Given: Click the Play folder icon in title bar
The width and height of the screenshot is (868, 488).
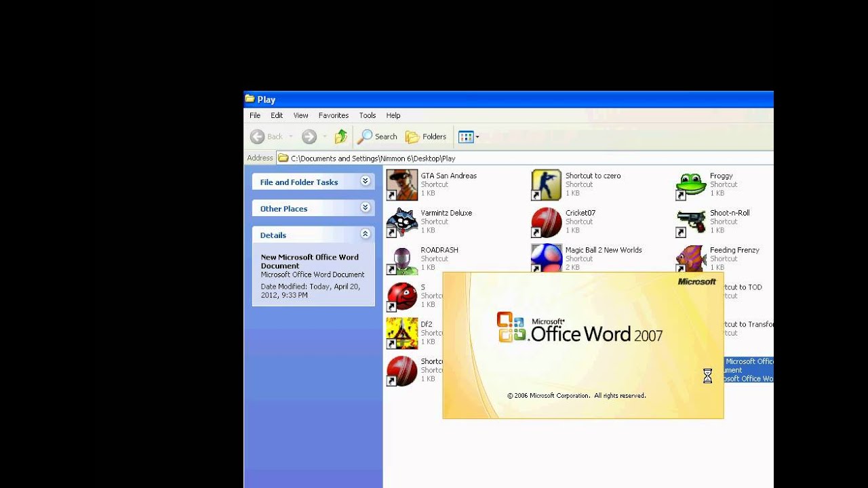Looking at the screenshot, I should 250,99.
